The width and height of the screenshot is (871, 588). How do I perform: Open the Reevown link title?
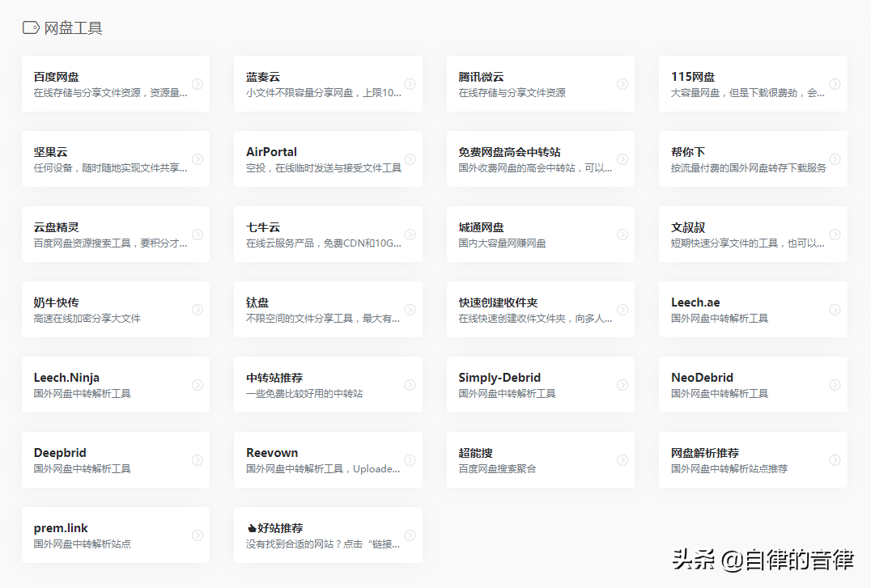[272, 453]
